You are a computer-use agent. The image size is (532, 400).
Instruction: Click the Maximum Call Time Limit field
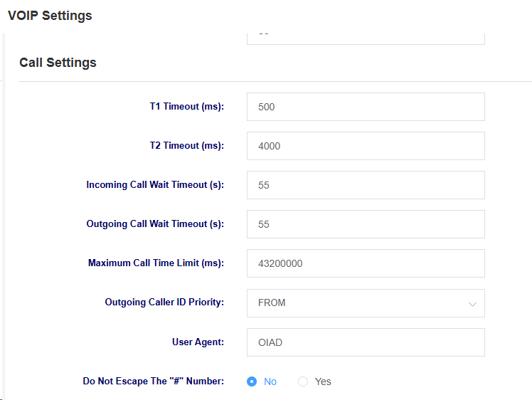coord(366,263)
